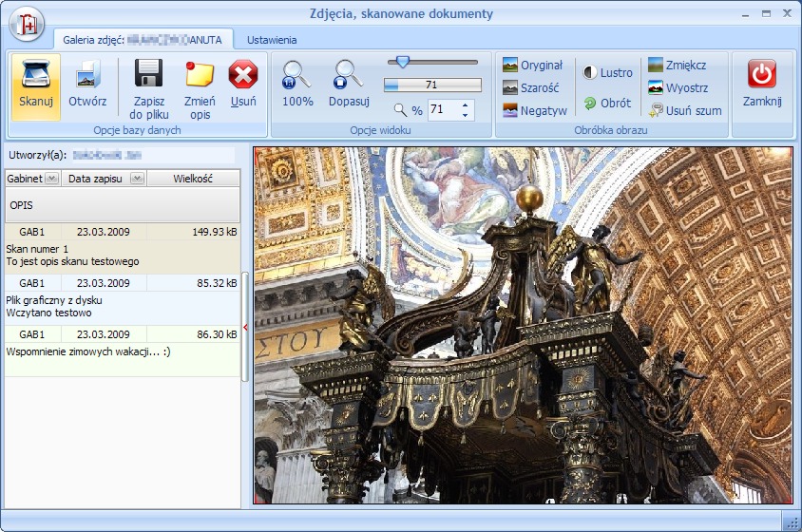Close the gallery with Zamknij
Image resolution: width=802 pixels, height=532 pixels.
pos(761,74)
